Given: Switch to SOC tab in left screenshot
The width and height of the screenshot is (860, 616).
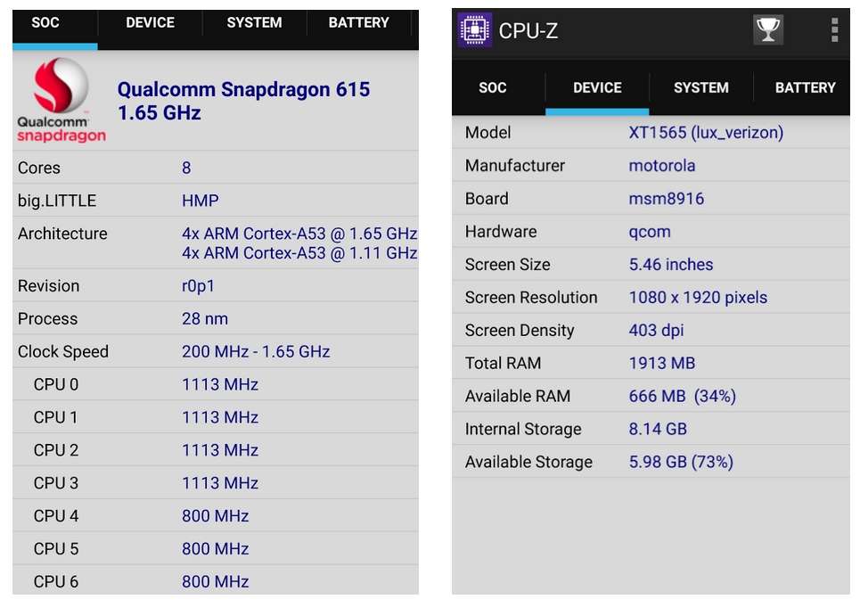Looking at the screenshot, I should click(x=45, y=22).
